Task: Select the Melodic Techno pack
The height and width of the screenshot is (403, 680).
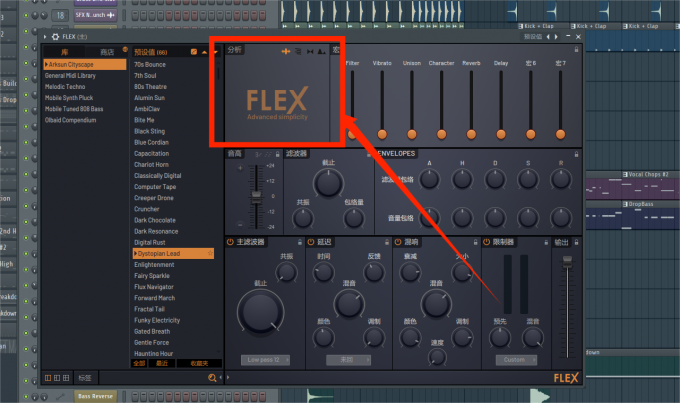Action: pyautogui.click(x=65, y=87)
